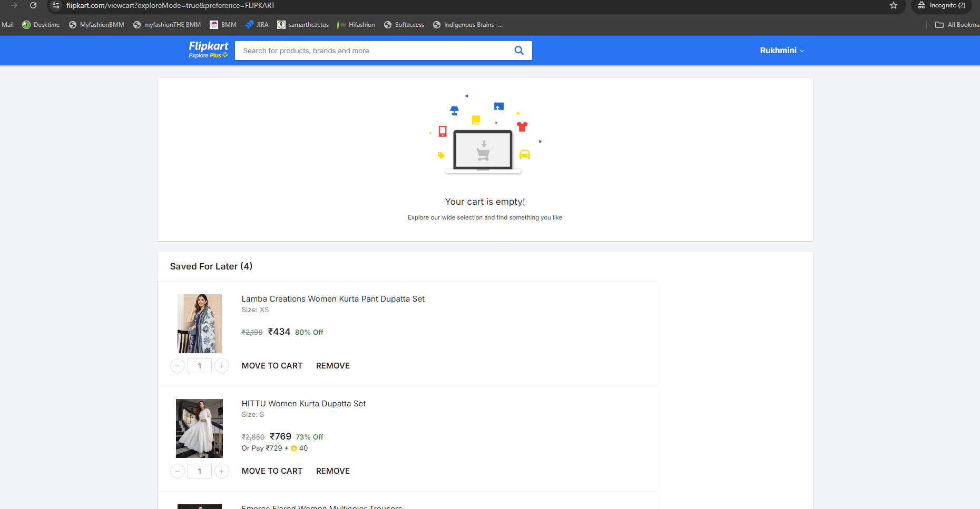The image size is (980, 509).
Task: Click quantity field of HITTU kurta set
Action: [x=200, y=471]
